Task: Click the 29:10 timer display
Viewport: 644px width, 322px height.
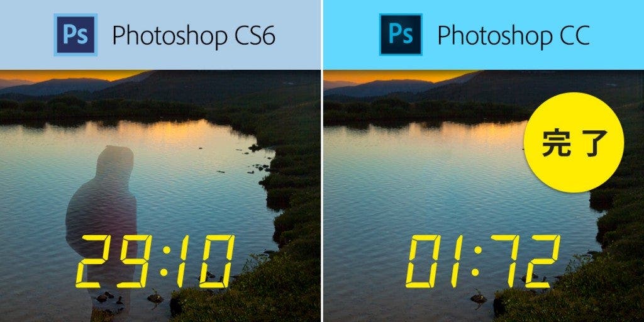Action: pos(155,261)
